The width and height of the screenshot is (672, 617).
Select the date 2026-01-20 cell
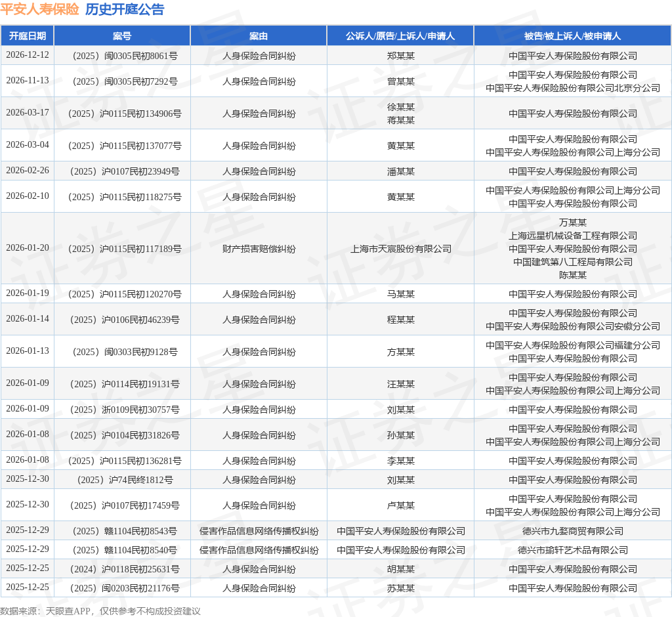(x=28, y=248)
